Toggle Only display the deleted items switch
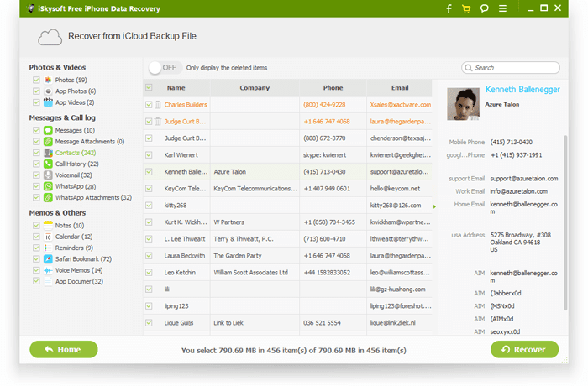The width and height of the screenshot is (588, 386). pos(165,68)
